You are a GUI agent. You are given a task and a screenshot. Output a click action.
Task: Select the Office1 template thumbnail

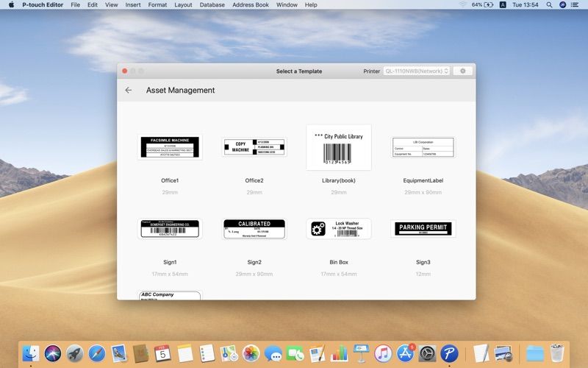point(170,147)
